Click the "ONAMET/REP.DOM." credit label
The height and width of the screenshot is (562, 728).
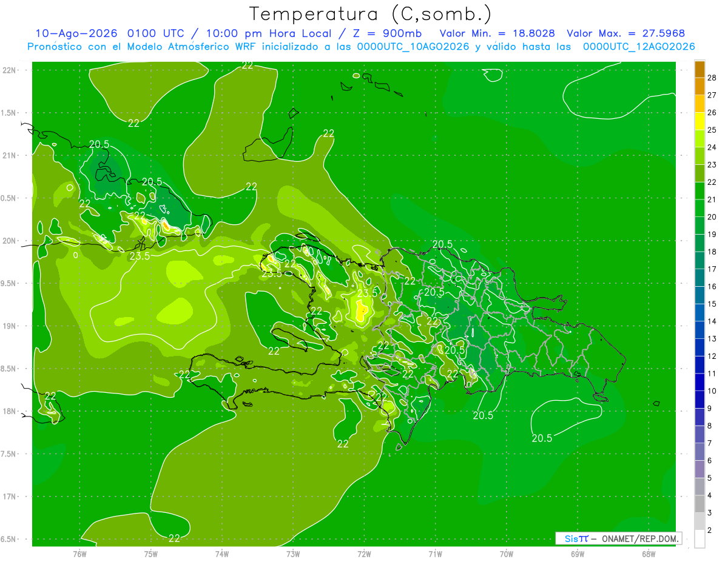[641, 539]
